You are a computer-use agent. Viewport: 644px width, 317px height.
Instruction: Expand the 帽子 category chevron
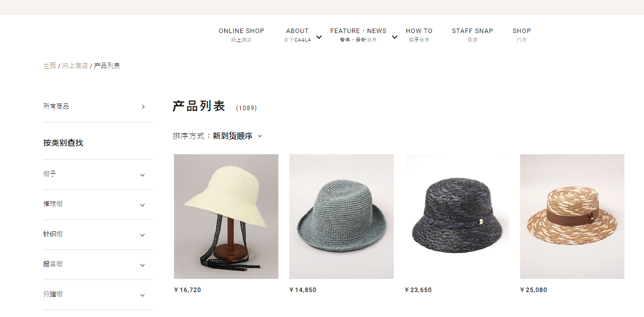pyautogui.click(x=142, y=175)
